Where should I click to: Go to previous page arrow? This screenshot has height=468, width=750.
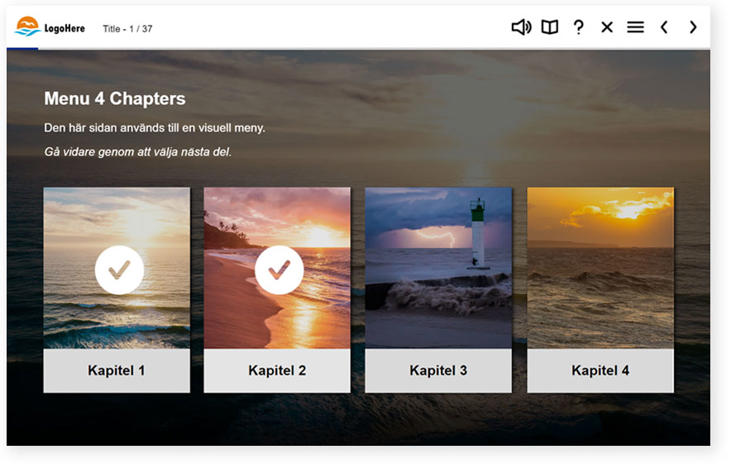664,28
